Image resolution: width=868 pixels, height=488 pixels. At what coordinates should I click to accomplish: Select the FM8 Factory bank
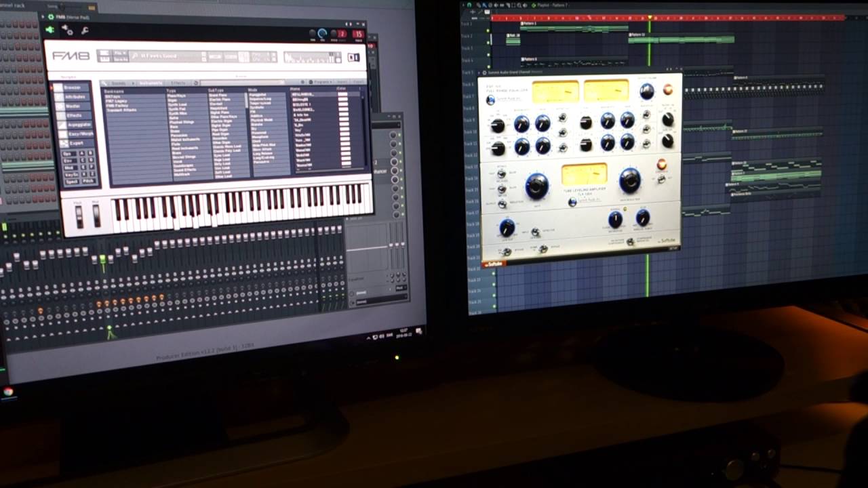[117, 106]
